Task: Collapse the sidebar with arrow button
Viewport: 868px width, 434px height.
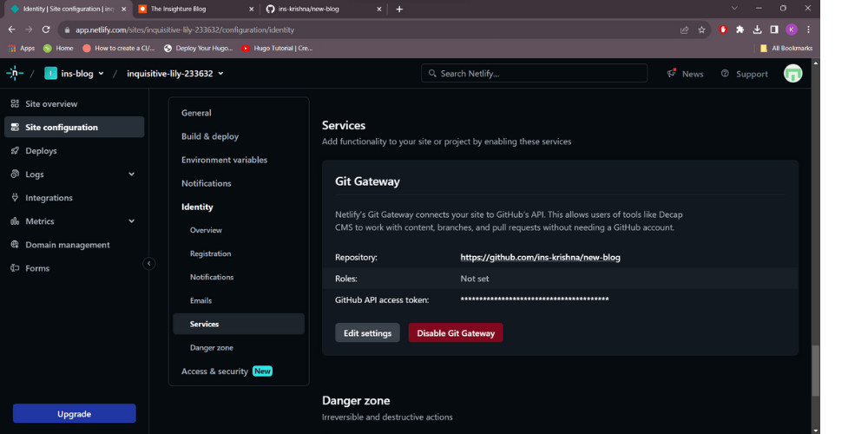Action: (x=149, y=264)
